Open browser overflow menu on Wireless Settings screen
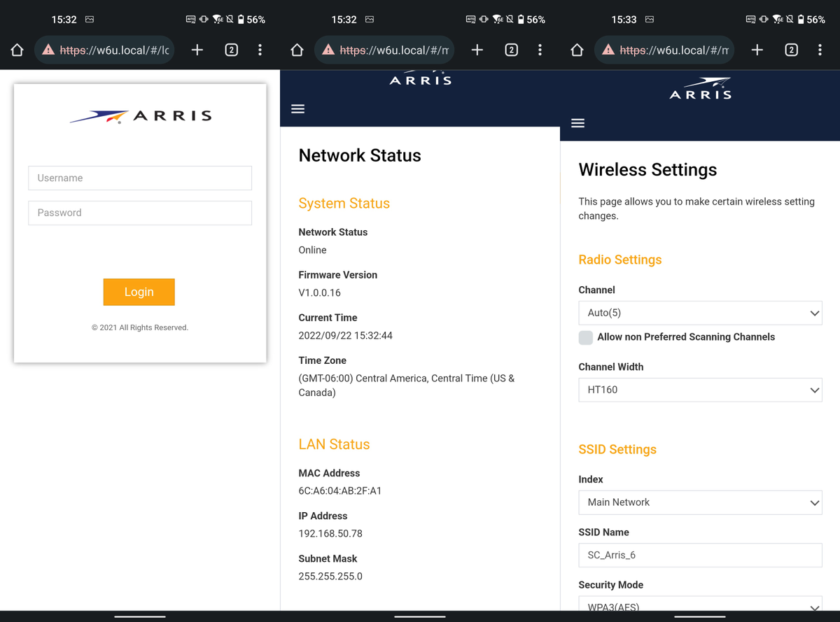The width and height of the screenshot is (840, 622). 820,50
